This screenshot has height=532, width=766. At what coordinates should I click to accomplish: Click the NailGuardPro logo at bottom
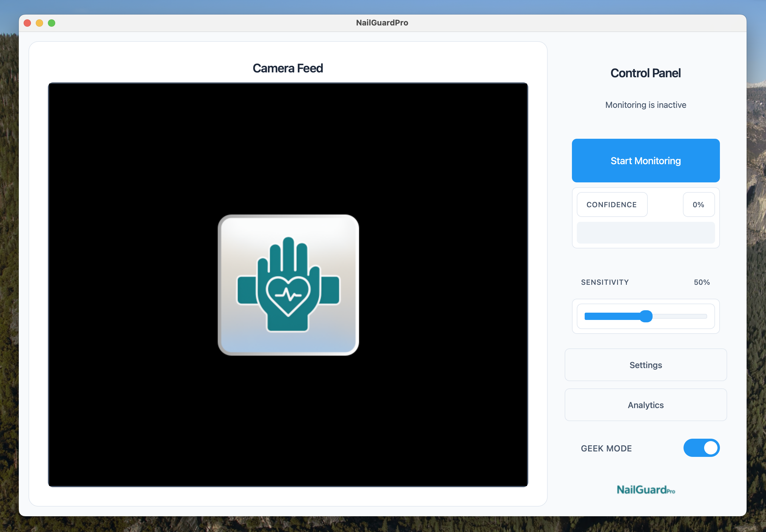click(646, 490)
